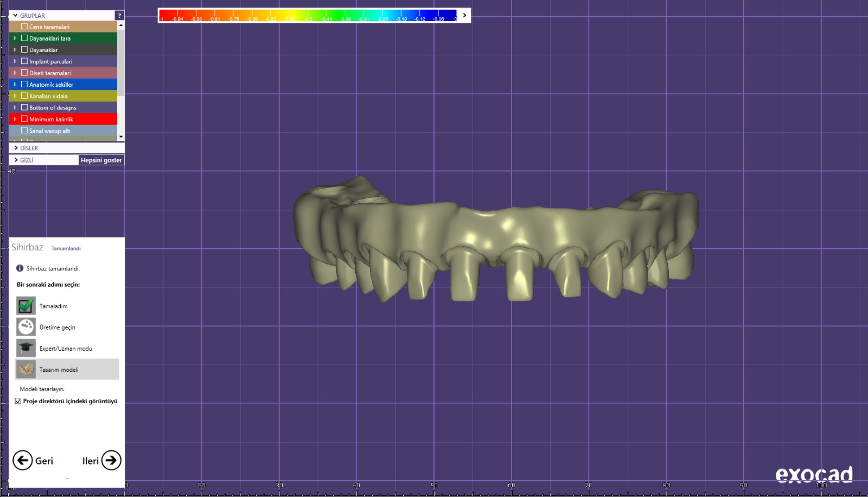Click the Üretime geçin production icon
Screen dimensions: 868x497
(25, 327)
